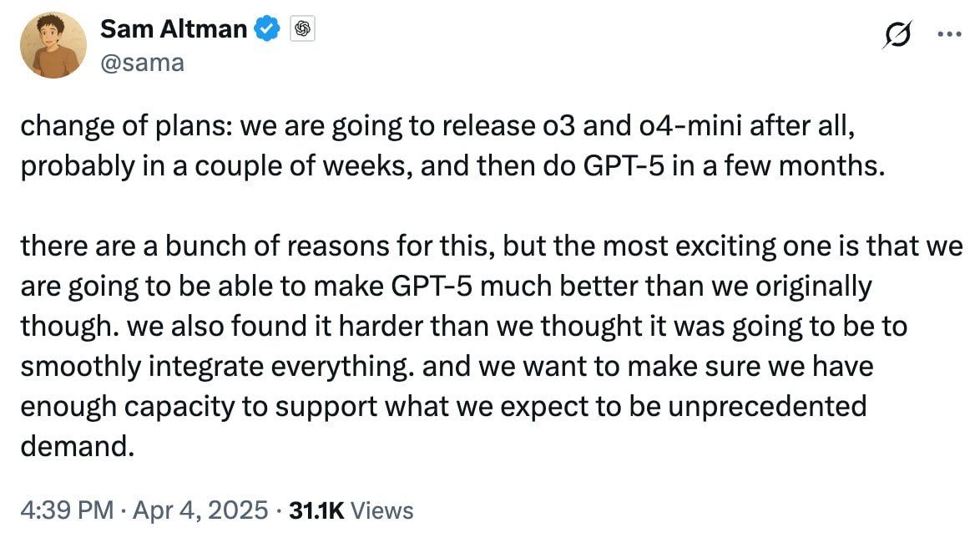Open the three-dot more options menu
This screenshot has width=980, height=543.
point(949,33)
